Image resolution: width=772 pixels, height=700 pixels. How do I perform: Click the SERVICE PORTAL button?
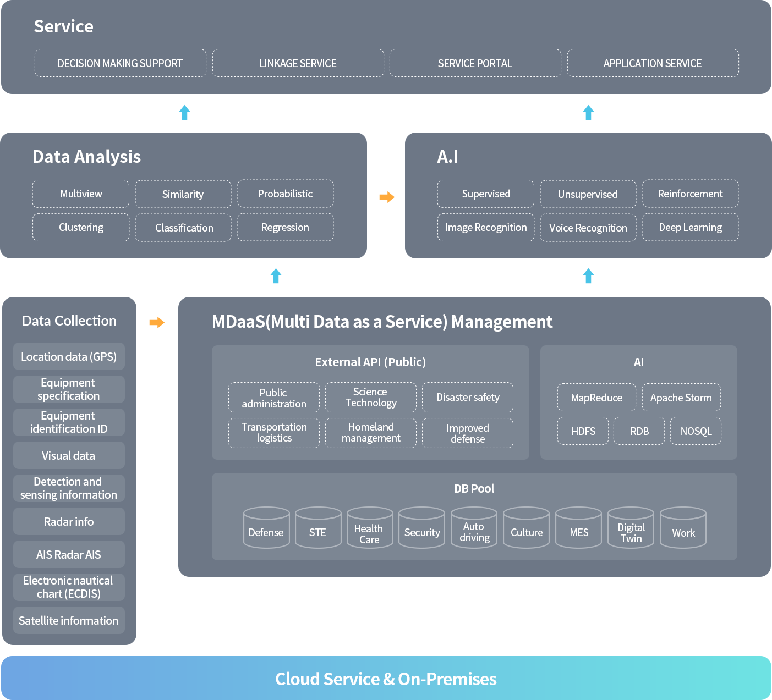pos(475,63)
